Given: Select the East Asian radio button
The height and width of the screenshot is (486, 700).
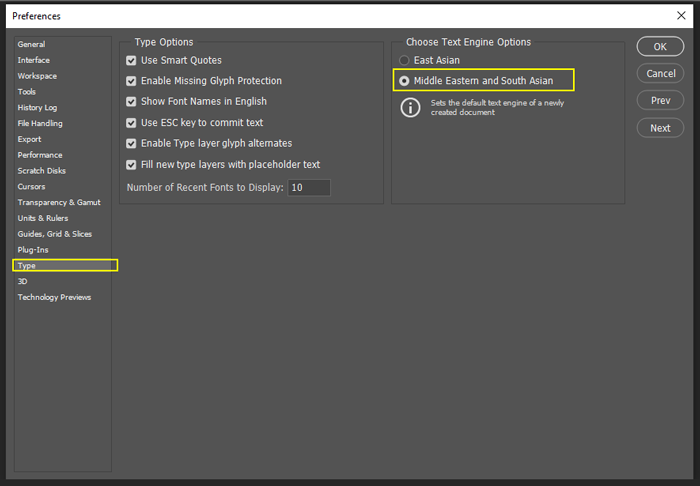Looking at the screenshot, I should pos(404,60).
